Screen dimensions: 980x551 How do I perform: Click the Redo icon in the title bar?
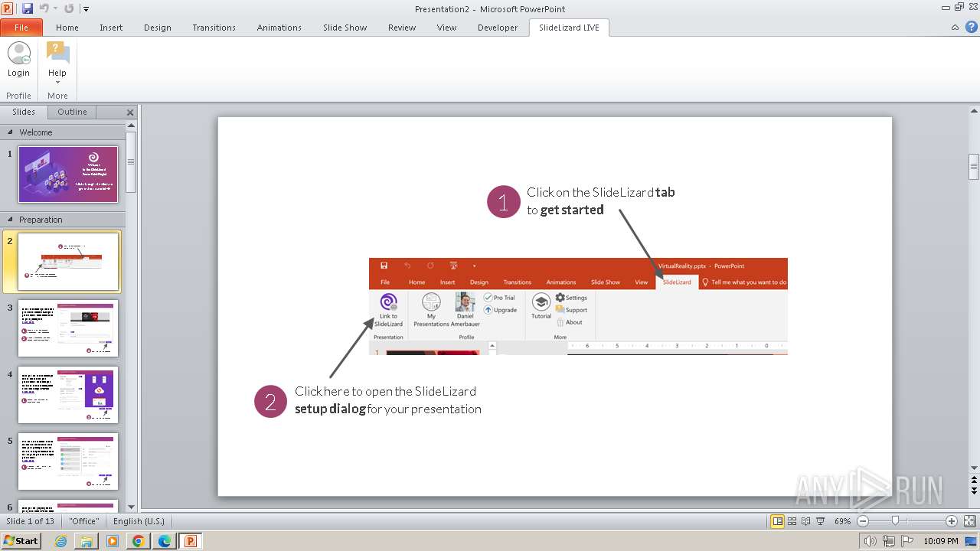tap(69, 8)
